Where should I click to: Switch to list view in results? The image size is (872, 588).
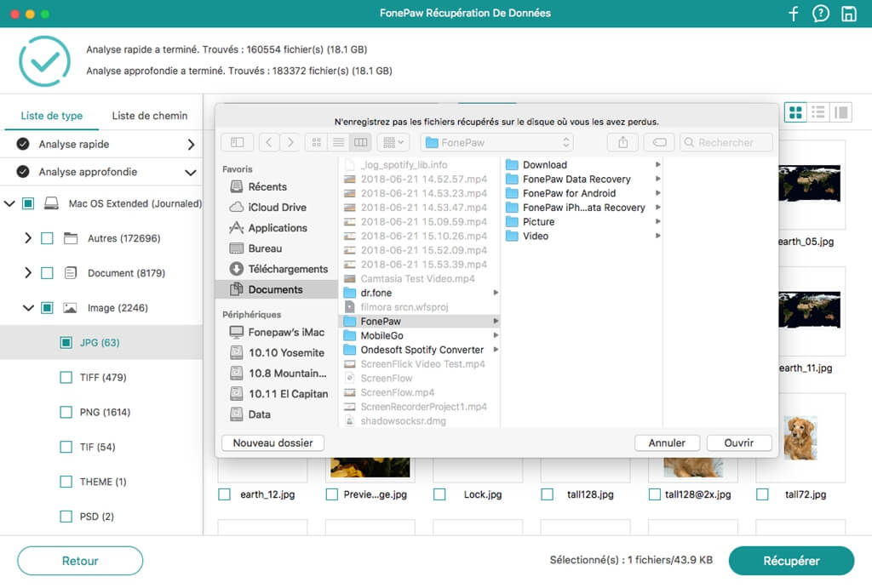tap(818, 112)
